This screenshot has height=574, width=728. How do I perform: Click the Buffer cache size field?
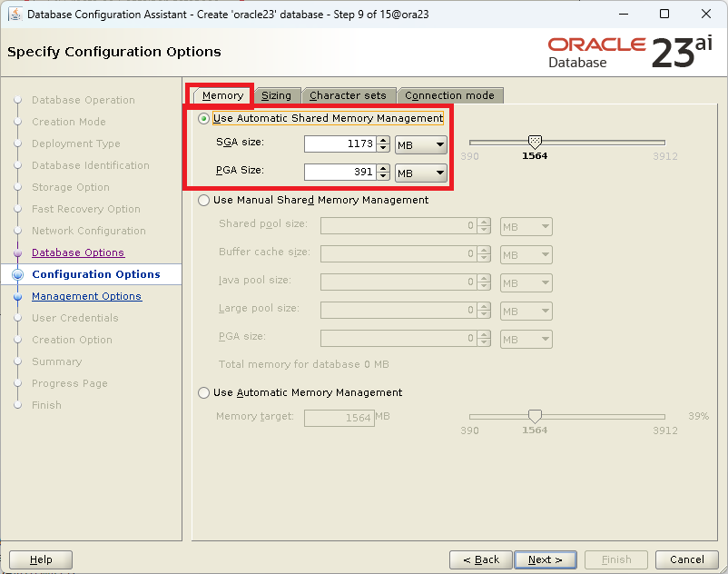point(398,253)
